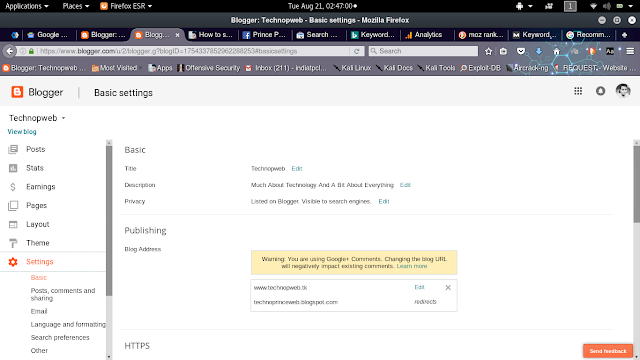The height and width of the screenshot is (360, 640).
Task: Open the Offensive Security bookmark
Action: click(209, 68)
